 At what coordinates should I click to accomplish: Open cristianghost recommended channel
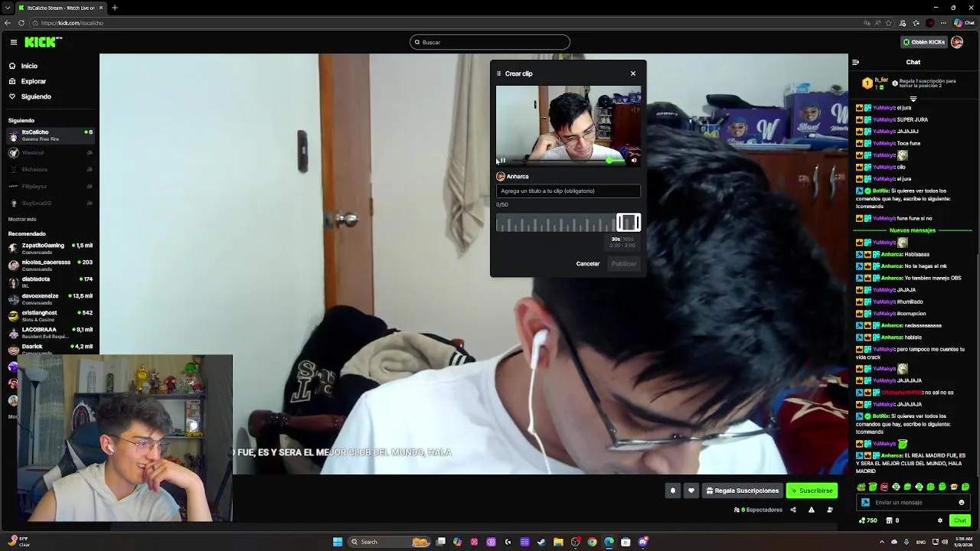(50, 315)
